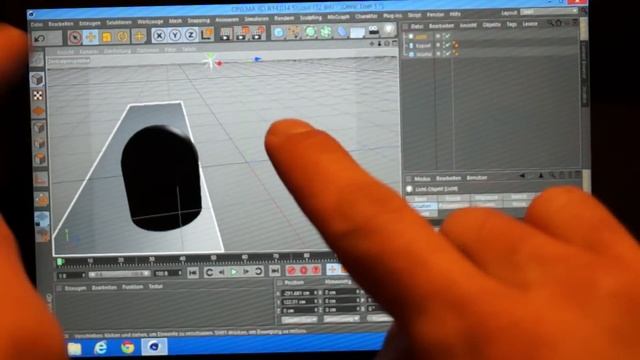Click the red Autokeying button
Screen dimensions: 640x360
pos(304,269)
